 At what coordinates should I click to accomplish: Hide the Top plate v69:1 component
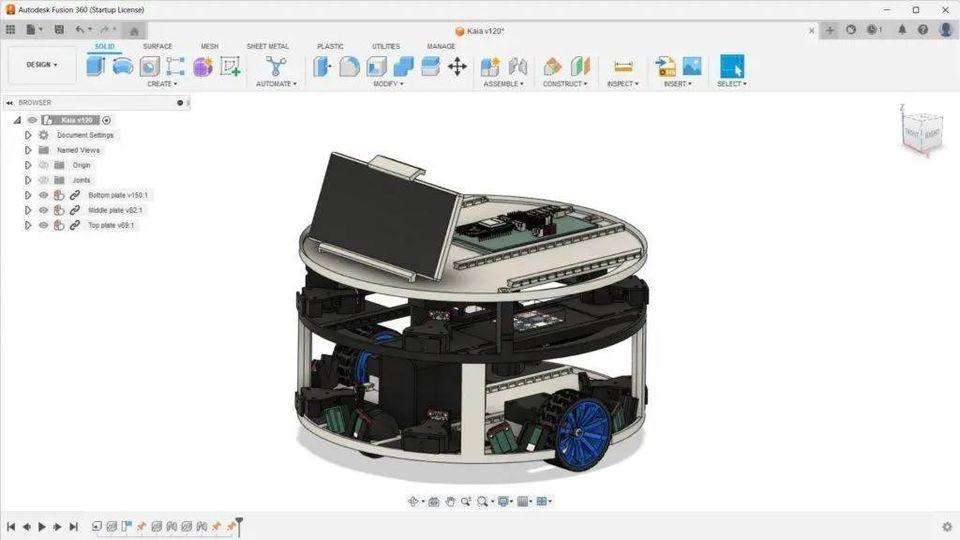[x=43, y=225]
